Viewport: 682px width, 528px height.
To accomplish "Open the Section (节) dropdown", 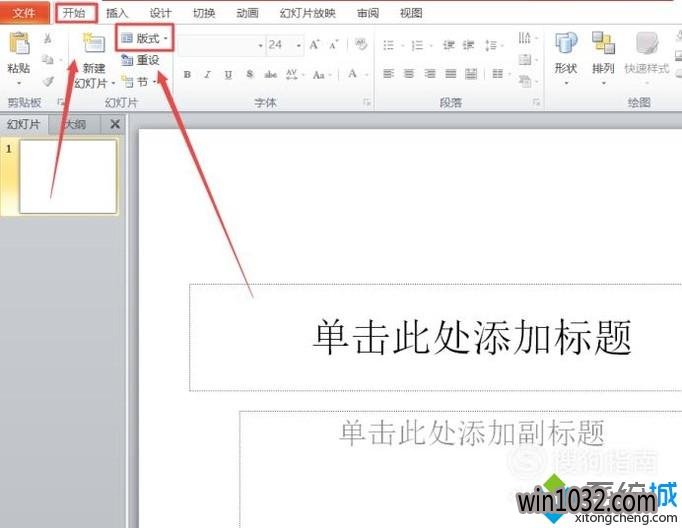I will tap(140, 82).
